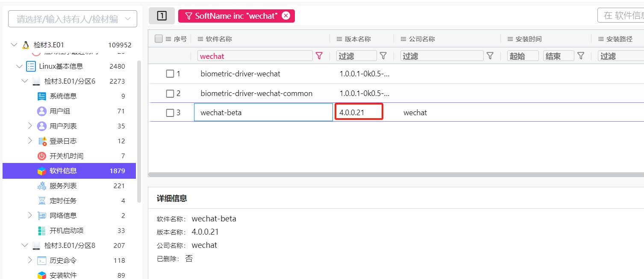Click the 4.0.0.21 version cell
Image resolution: width=644 pixels, height=279 pixels.
(x=359, y=112)
